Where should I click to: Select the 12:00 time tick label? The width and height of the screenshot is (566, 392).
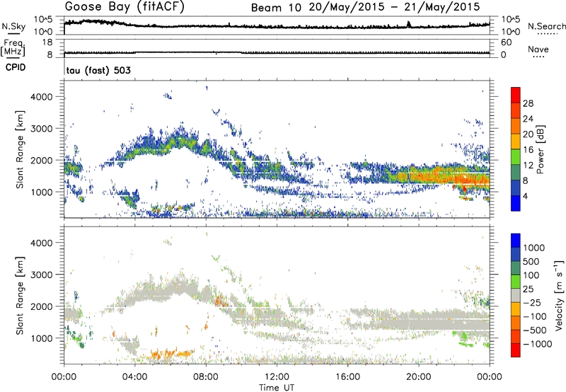pyautogui.click(x=277, y=377)
